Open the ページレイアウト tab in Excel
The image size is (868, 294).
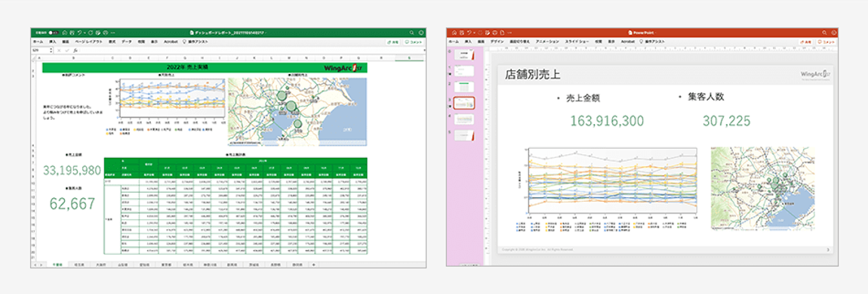click(88, 42)
